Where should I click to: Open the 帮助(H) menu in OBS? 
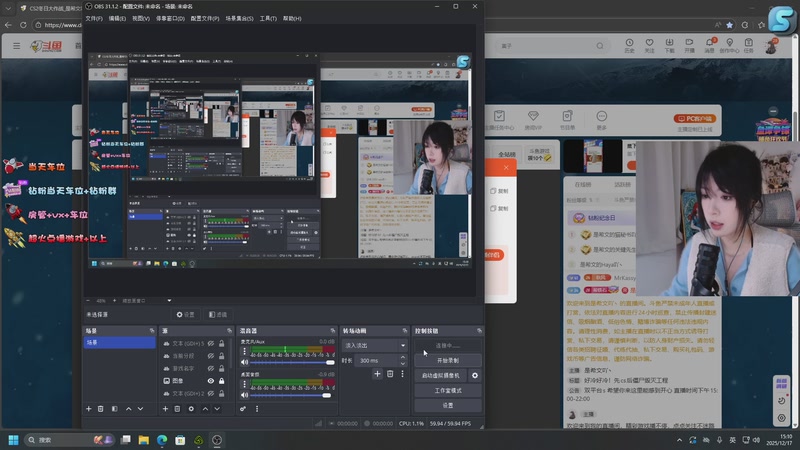(292, 18)
